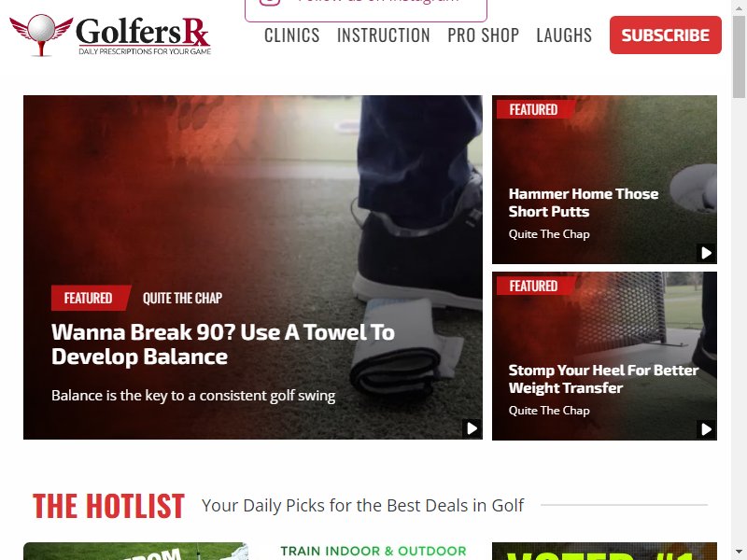Play the Wanna Break 90 video icon
747x560 pixels.
click(472, 428)
